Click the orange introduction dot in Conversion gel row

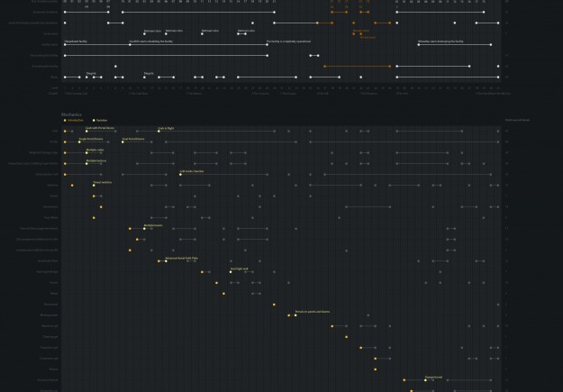pos(376,359)
